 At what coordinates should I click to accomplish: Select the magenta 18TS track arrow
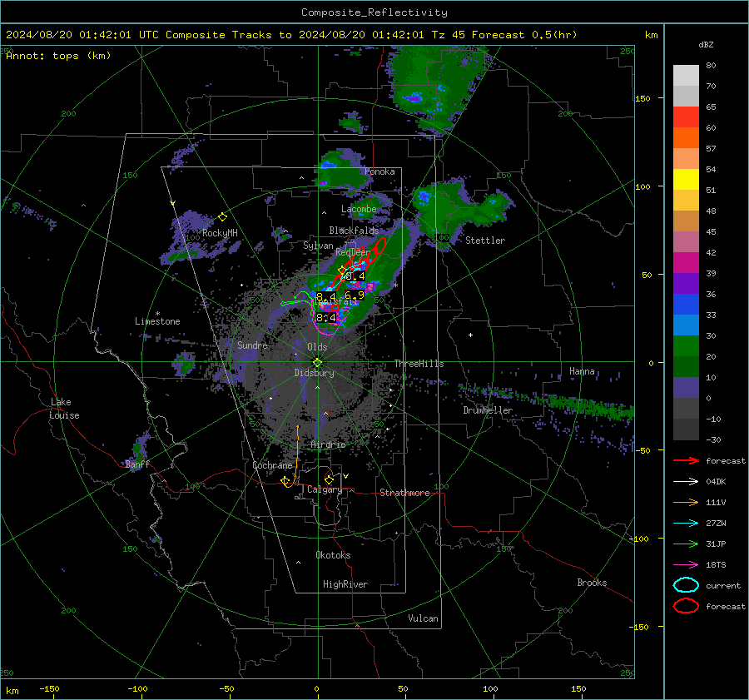pos(686,565)
